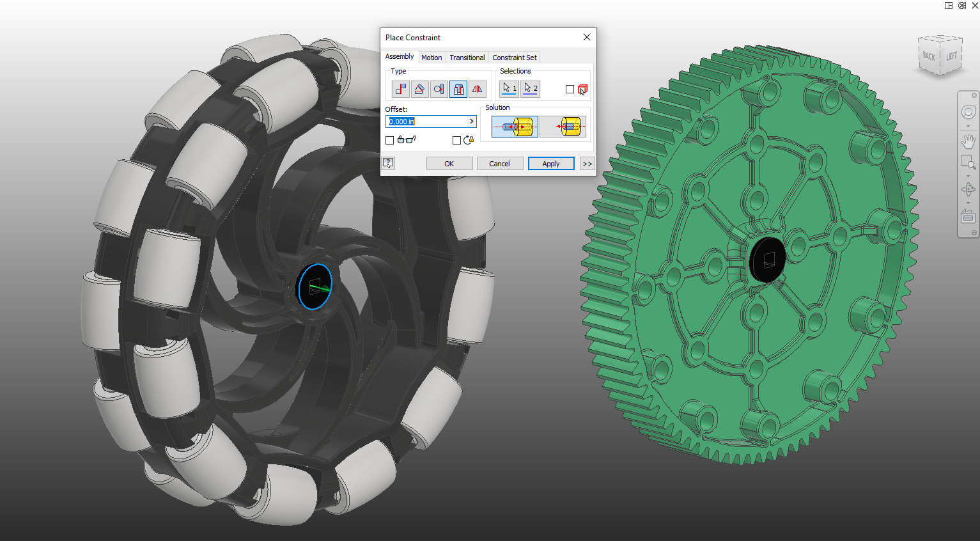Open the Full Navigation Wheel
Viewport: 980px width, 541px height.
[968, 113]
